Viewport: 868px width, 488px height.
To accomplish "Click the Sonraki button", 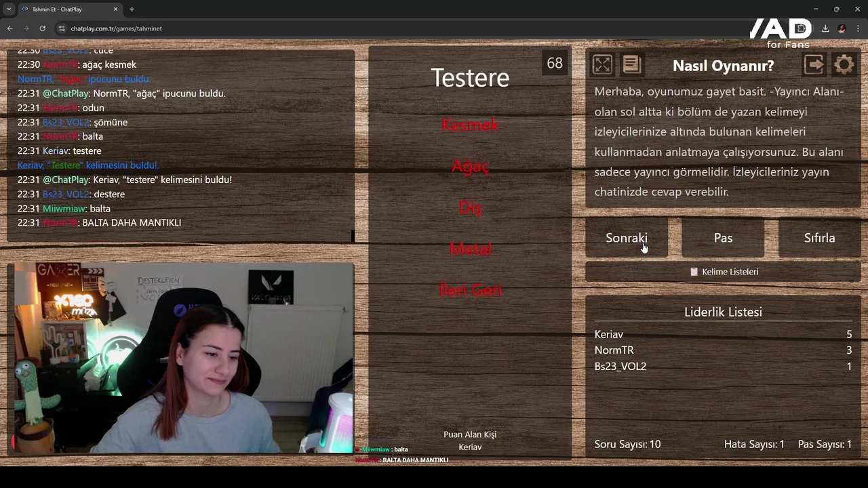I will 627,238.
